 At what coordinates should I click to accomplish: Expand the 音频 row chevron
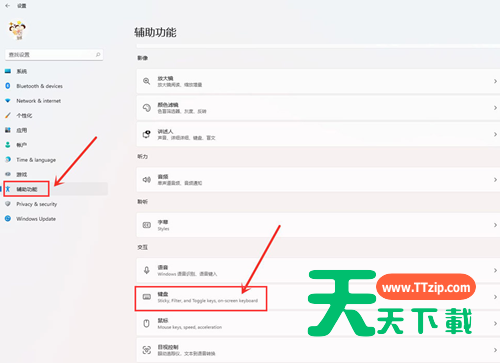coord(495,180)
